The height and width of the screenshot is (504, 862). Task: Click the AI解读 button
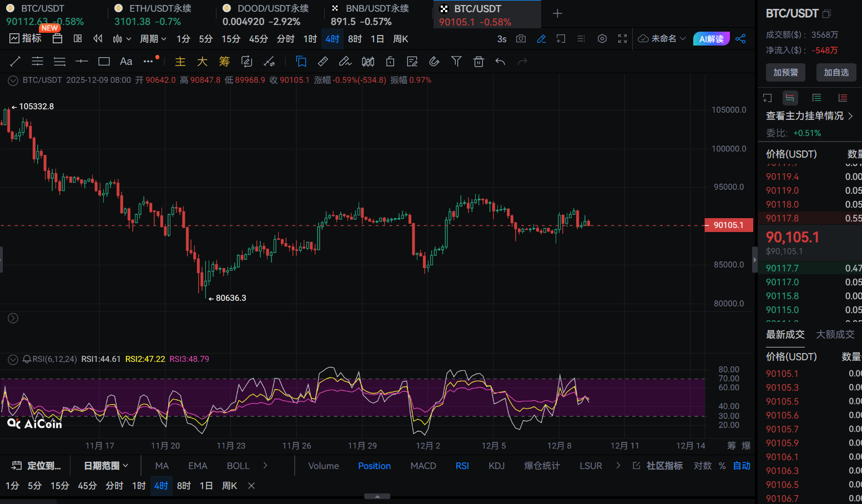(x=711, y=39)
